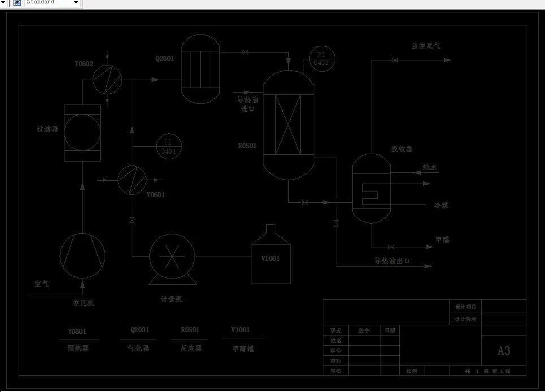Viewport: 545px width, 392px height.
Task: Select the Q2001 vaporizer vessel
Action: pyautogui.click(x=201, y=69)
